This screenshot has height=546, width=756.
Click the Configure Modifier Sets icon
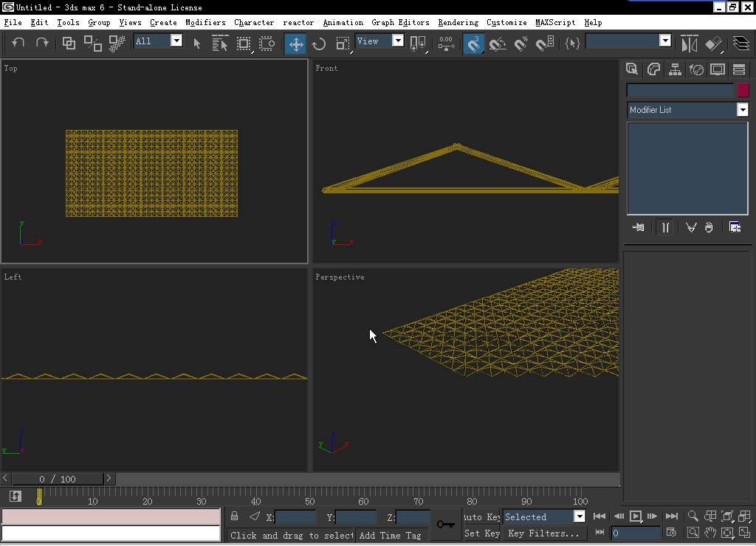735,227
